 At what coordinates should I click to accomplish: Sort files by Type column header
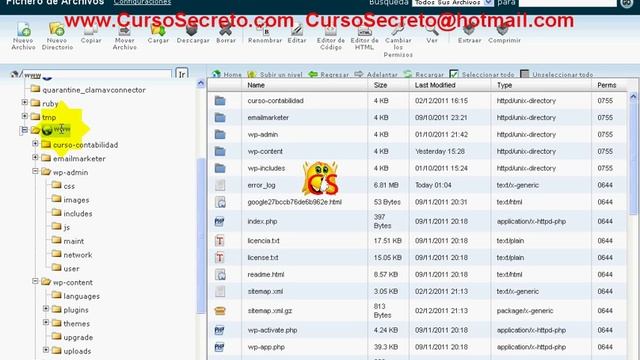(x=504, y=85)
